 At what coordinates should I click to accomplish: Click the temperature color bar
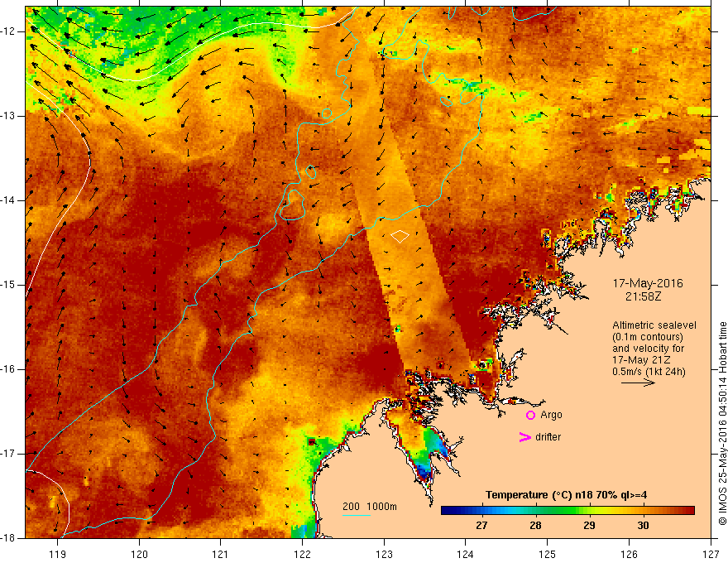568,511
